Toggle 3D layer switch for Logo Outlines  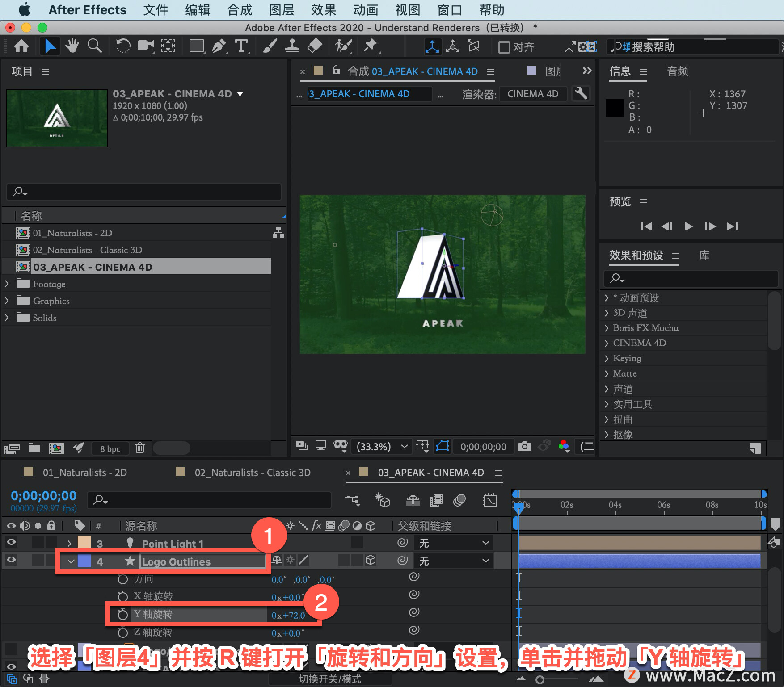tap(371, 560)
